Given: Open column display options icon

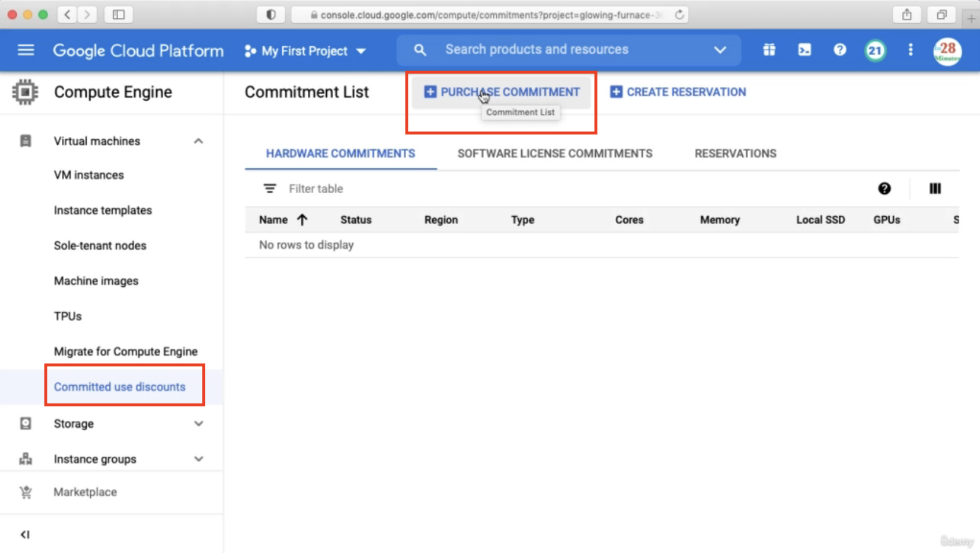Looking at the screenshot, I should tap(935, 189).
